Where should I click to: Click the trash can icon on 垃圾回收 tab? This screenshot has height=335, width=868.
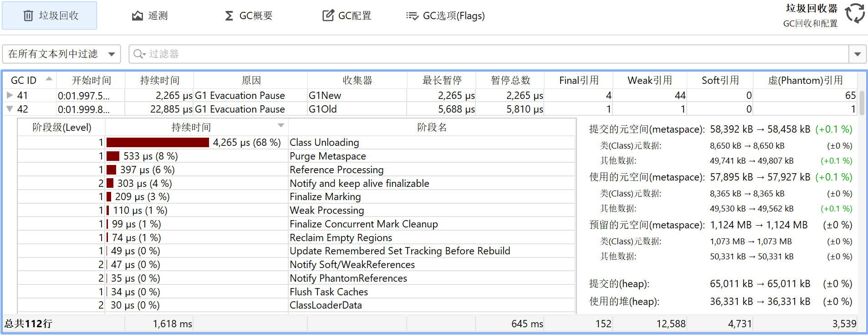(28, 16)
